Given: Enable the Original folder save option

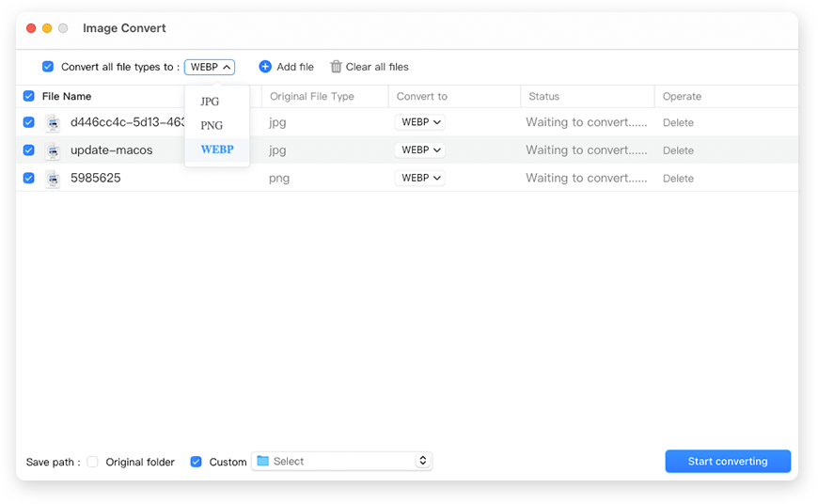Looking at the screenshot, I should click(93, 462).
